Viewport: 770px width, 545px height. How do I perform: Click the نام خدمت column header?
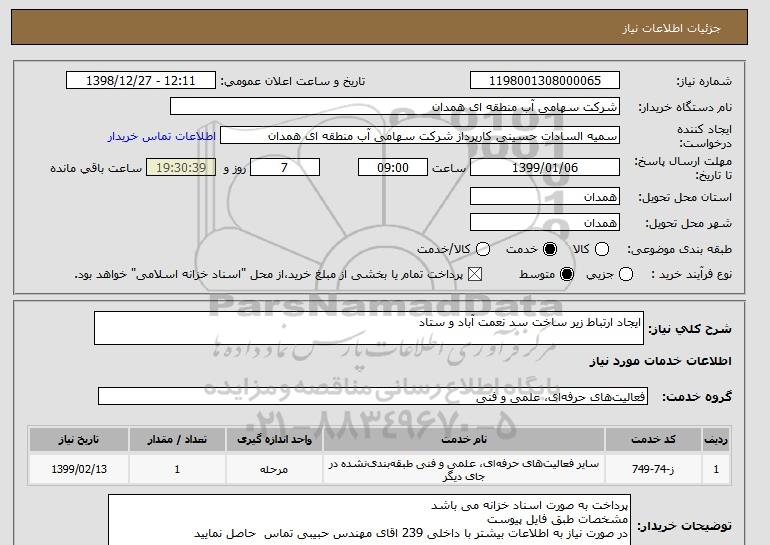[x=464, y=439]
